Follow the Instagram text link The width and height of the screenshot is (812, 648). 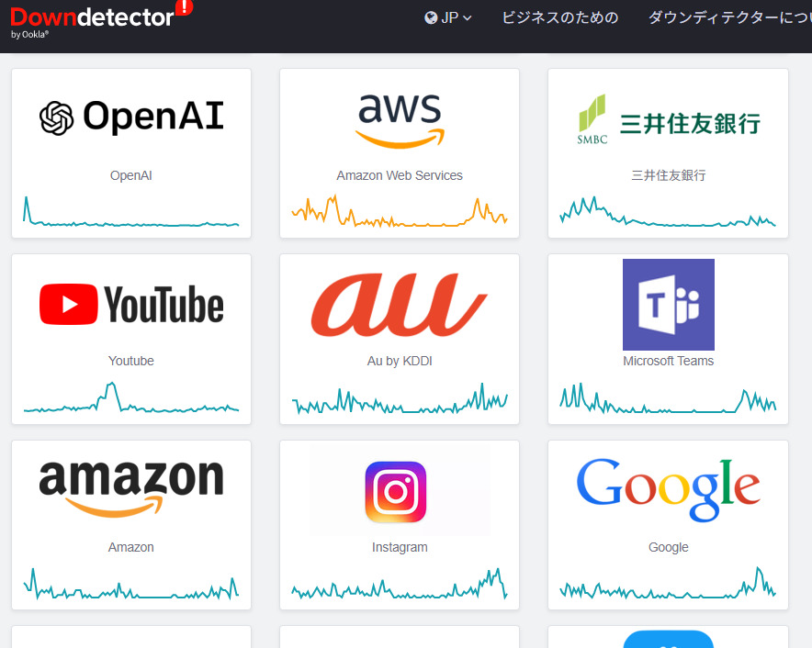tap(400, 547)
